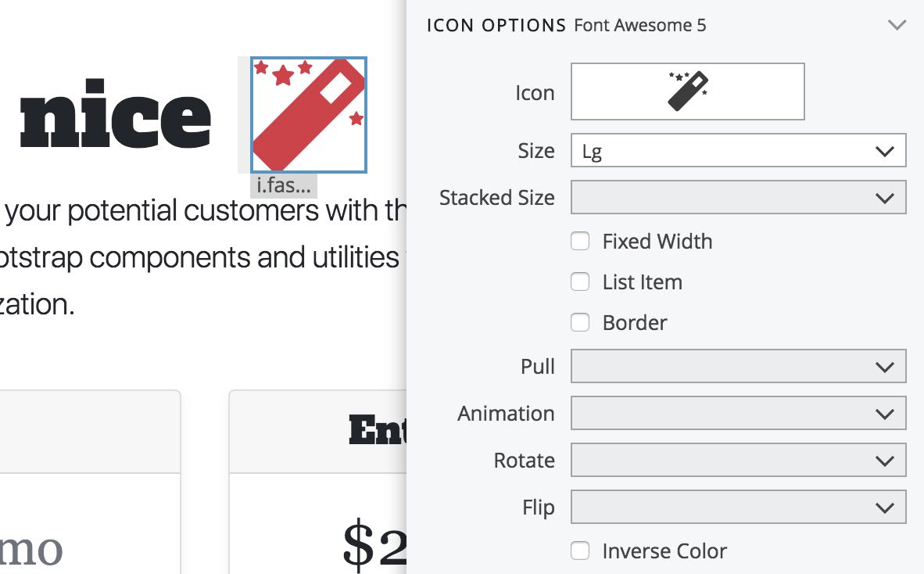Enable the Inverse Color checkbox
Screen dimensions: 924x574
(x=580, y=551)
